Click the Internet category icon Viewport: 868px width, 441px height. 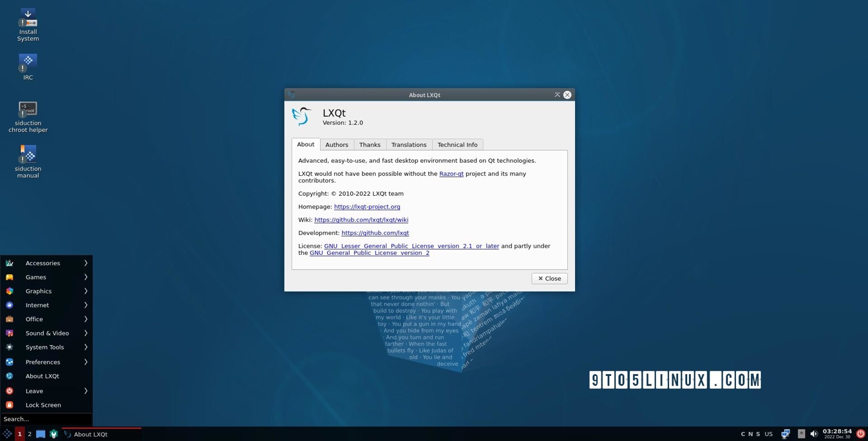(x=10, y=305)
